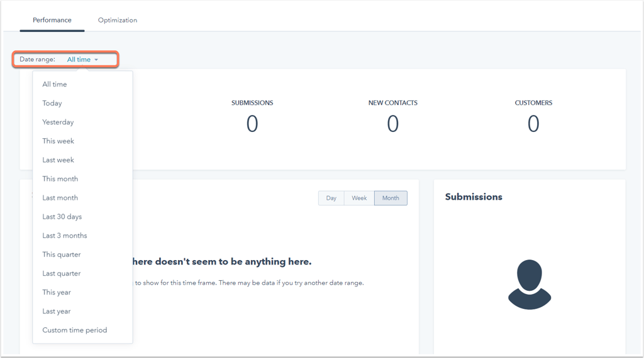Set chart frequency to Month
Viewport: 644px width, 358px height.
[x=391, y=198]
